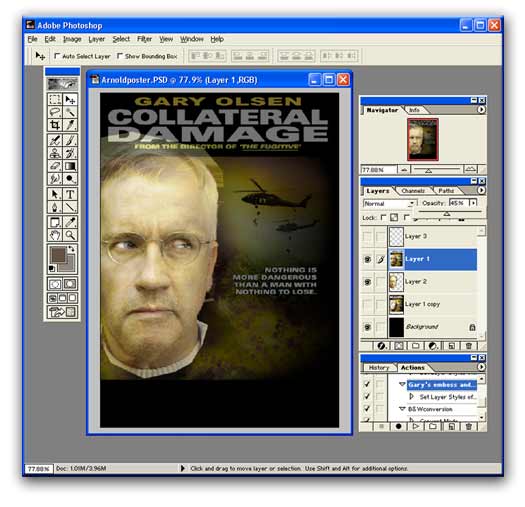The width and height of the screenshot is (525, 507).
Task: Select the History Brush tool
Action: pyautogui.click(x=70, y=153)
